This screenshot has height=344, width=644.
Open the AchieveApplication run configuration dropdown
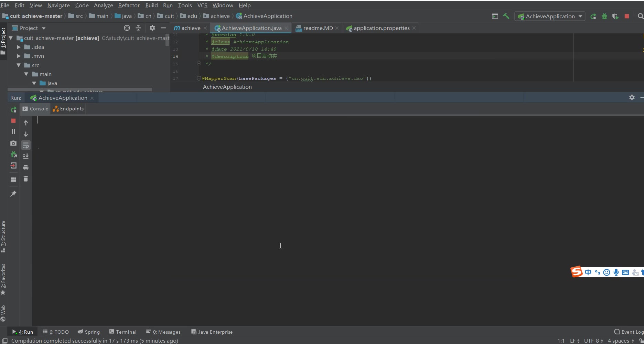550,16
